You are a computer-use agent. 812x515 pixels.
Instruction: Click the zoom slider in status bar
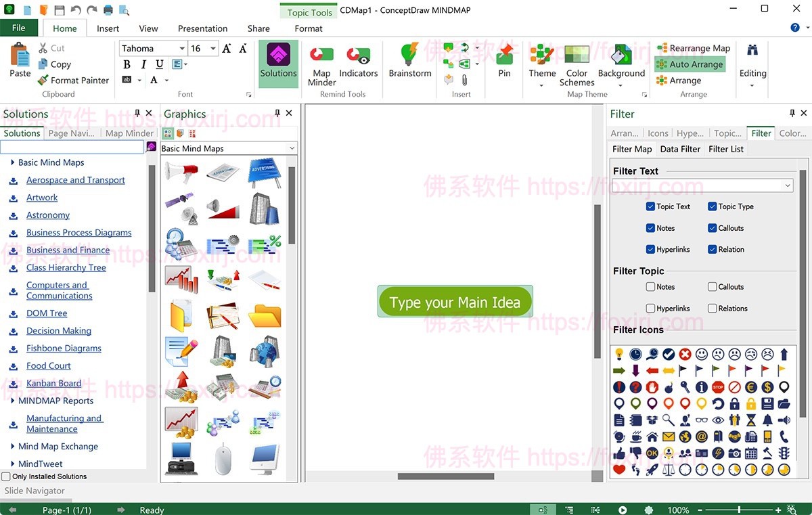(x=739, y=510)
